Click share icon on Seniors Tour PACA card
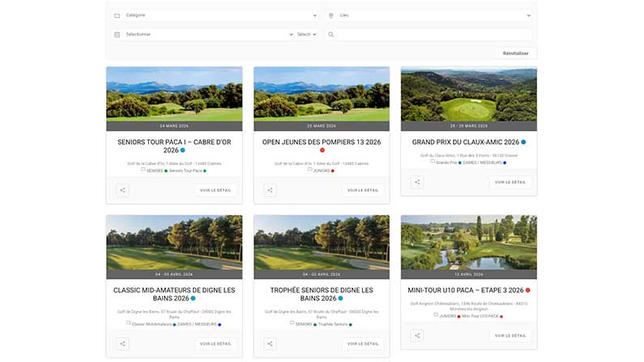644x362 pixels. click(x=122, y=190)
